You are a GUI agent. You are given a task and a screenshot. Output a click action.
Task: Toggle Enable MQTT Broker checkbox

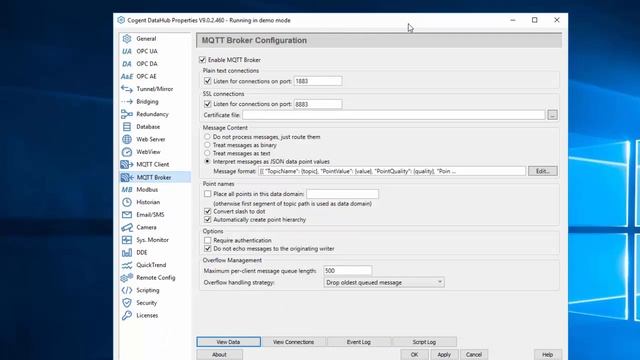[202, 60]
